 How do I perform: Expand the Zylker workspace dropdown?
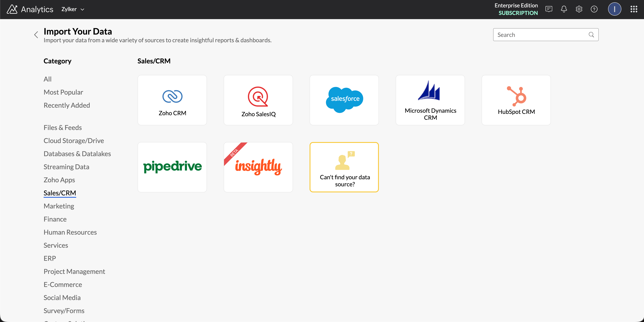click(x=72, y=9)
